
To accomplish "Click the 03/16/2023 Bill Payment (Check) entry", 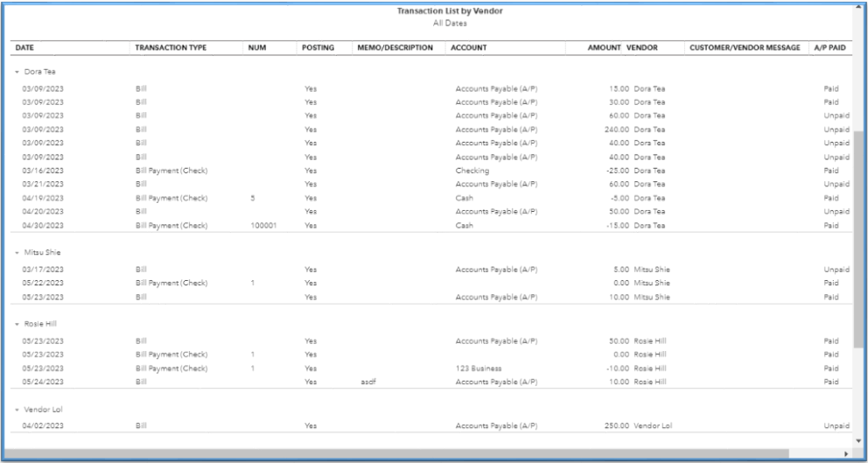I will click(171, 171).
